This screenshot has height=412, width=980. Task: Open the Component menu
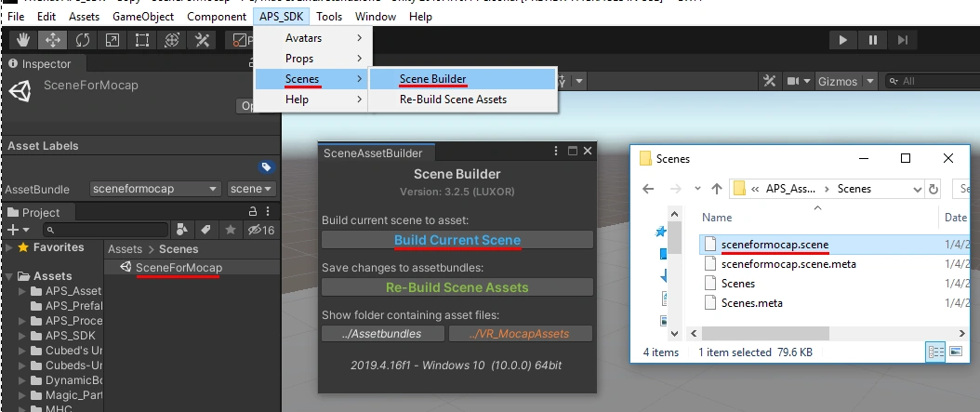point(217,16)
